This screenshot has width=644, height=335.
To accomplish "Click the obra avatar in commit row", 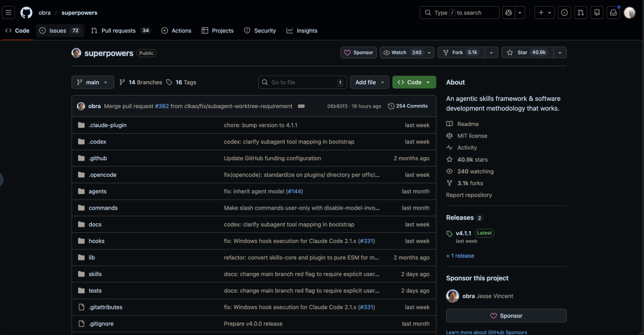I will [81, 106].
